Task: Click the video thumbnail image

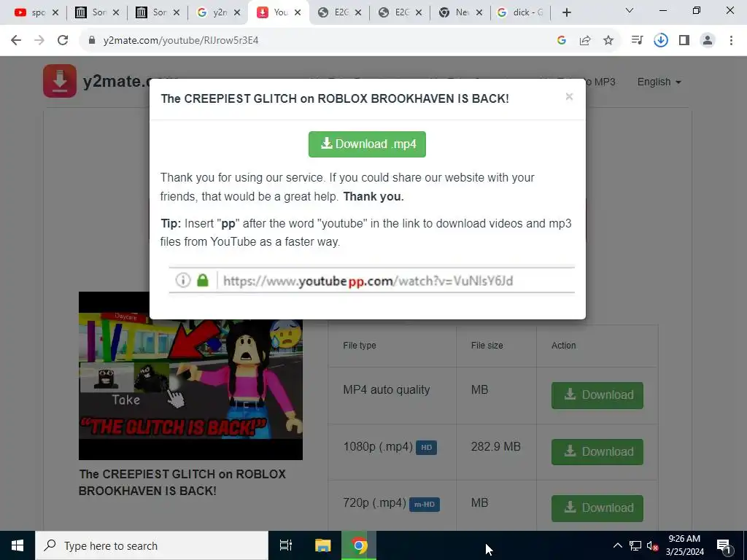Action: [x=190, y=376]
